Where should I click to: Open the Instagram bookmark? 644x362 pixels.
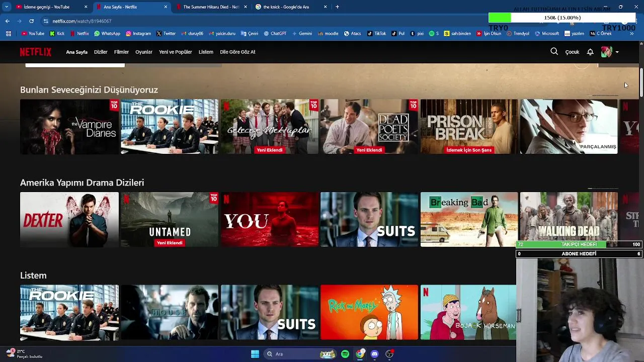[x=138, y=34]
